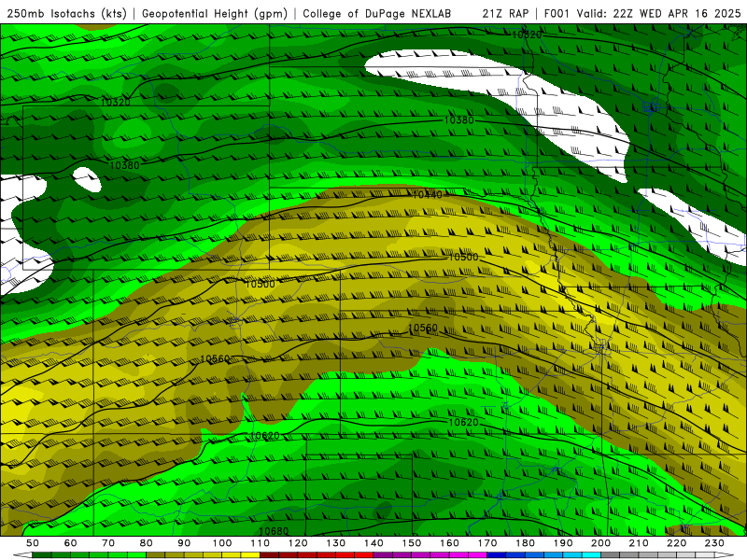This screenshot has height=560, width=747.
Task: Pick the cyan swatch ending at 200
Action: 591,555
